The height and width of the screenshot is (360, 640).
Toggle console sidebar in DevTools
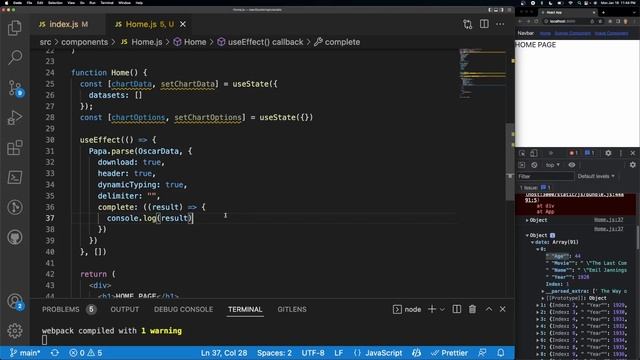pos(522,165)
